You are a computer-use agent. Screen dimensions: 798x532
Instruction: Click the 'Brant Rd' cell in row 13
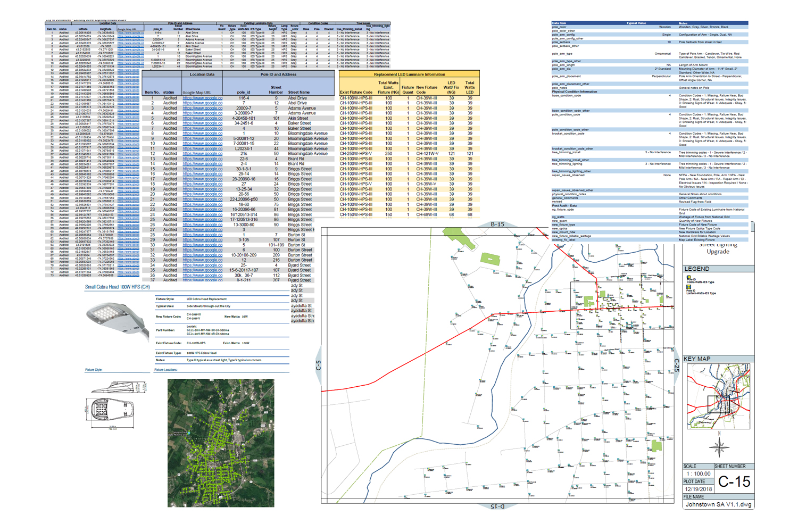tap(296, 159)
